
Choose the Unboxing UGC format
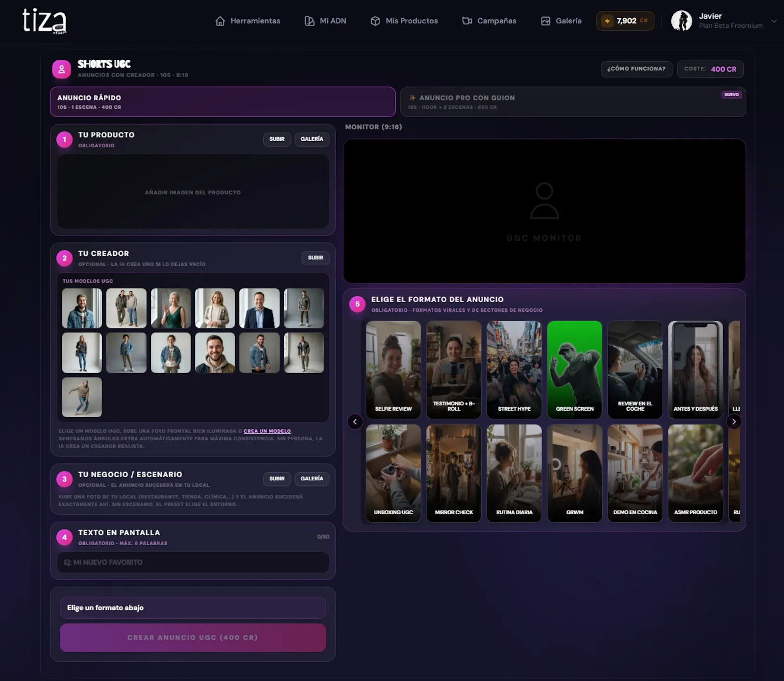393,474
